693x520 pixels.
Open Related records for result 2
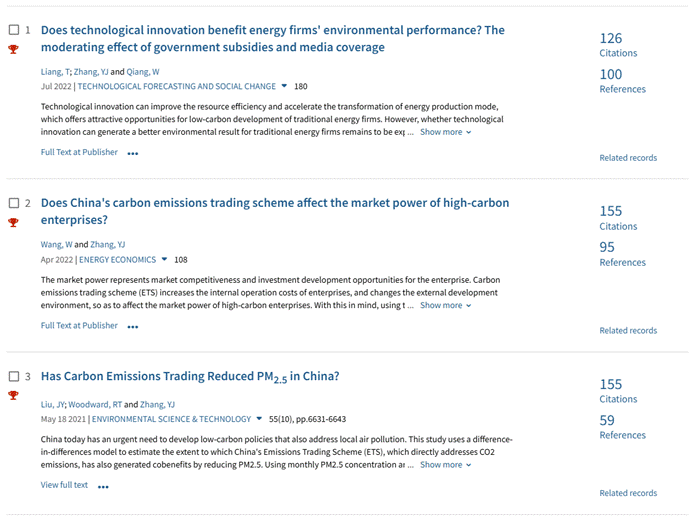[x=628, y=330]
